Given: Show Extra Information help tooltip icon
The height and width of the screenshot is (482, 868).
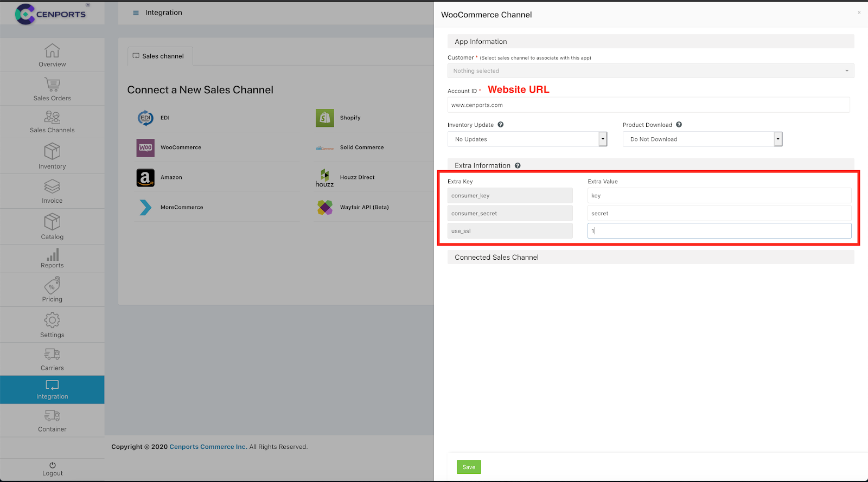Looking at the screenshot, I should click(x=518, y=165).
